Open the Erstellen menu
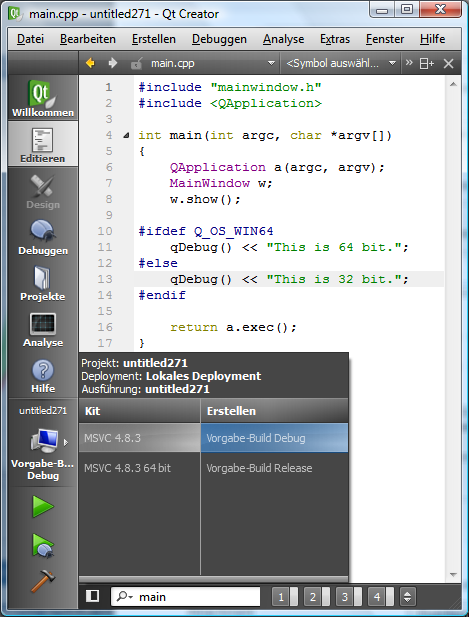Viewport: 469px width, 617px height. tap(154, 39)
